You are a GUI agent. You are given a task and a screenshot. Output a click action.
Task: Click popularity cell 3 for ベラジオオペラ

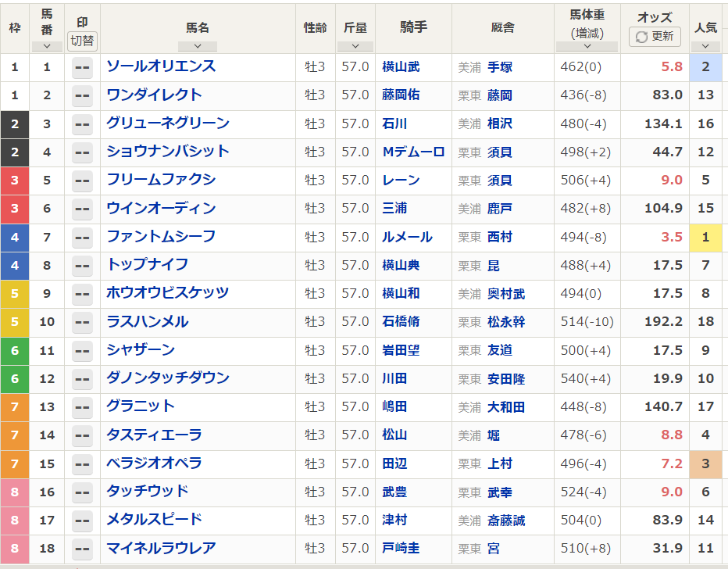[705, 464]
